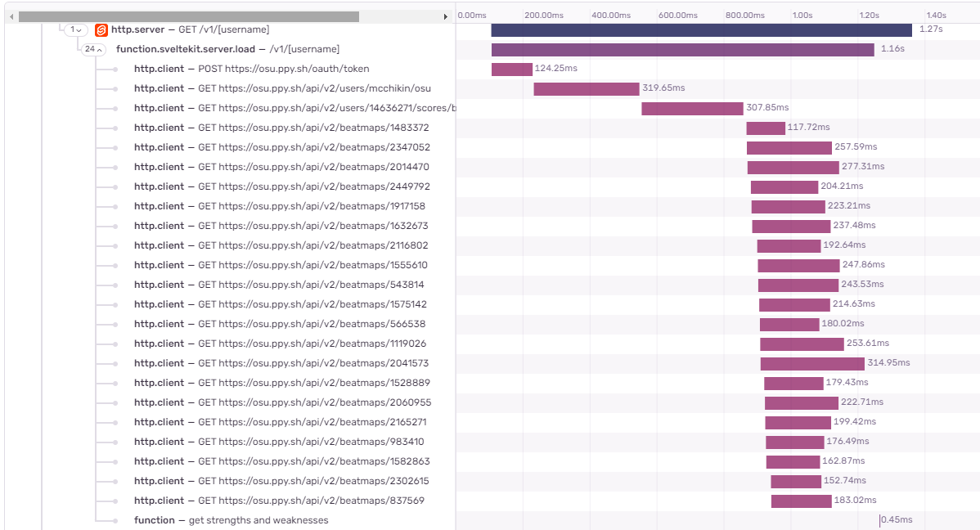
Task: Click the 204.21ms timeline bar
Action: pyautogui.click(x=784, y=186)
